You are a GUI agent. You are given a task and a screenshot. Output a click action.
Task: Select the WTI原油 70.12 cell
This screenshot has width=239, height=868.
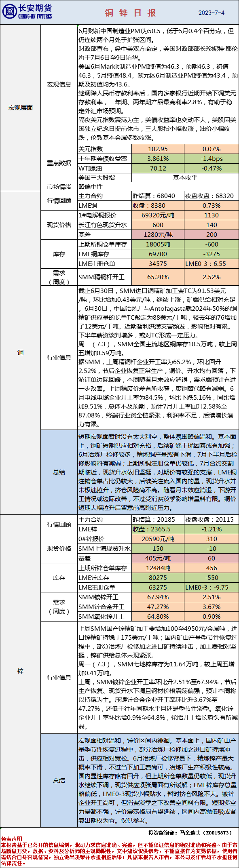158,169
